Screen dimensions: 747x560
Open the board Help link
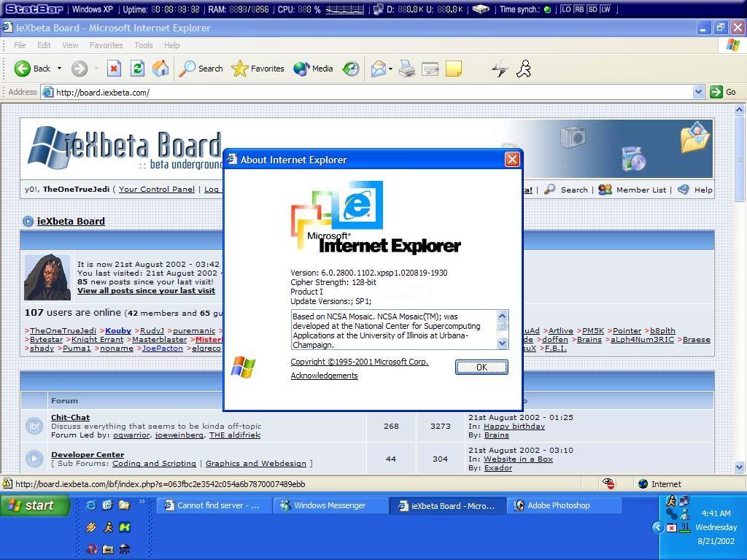pyautogui.click(x=703, y=190)
